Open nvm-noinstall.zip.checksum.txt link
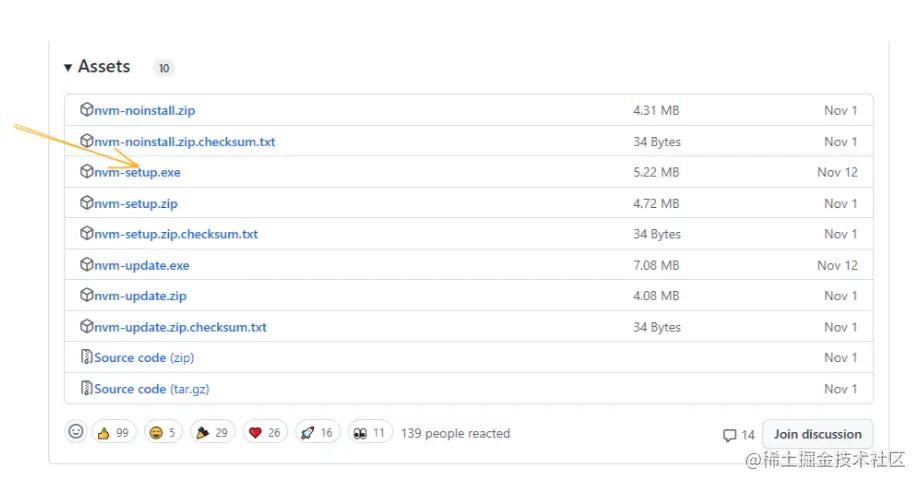Screen dimensions: 922x486 pyautogui.click(x=185, y=142)
